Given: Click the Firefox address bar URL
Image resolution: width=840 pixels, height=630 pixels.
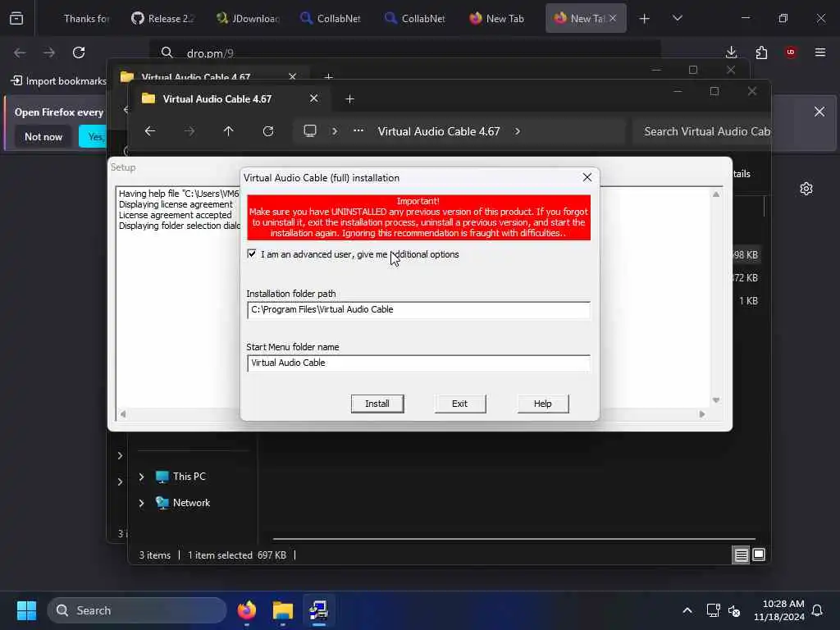Looking at the screenshot, I should tap(210, 53).
